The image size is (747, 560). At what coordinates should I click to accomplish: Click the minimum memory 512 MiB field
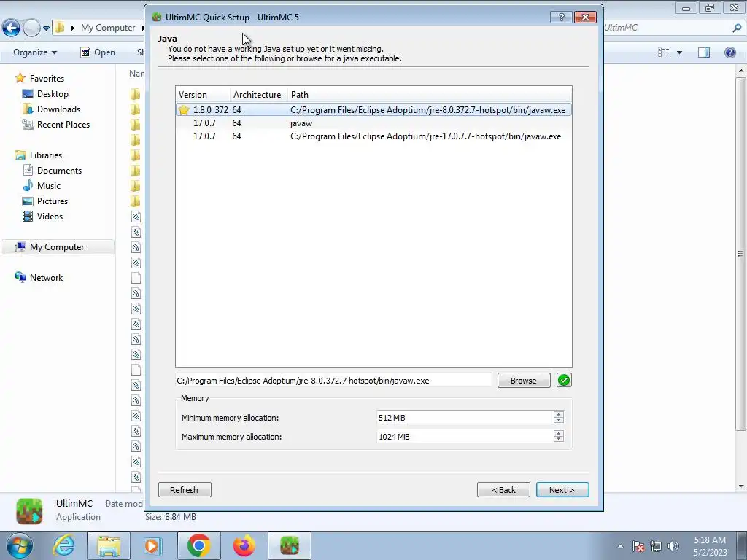tap(465, 418)
